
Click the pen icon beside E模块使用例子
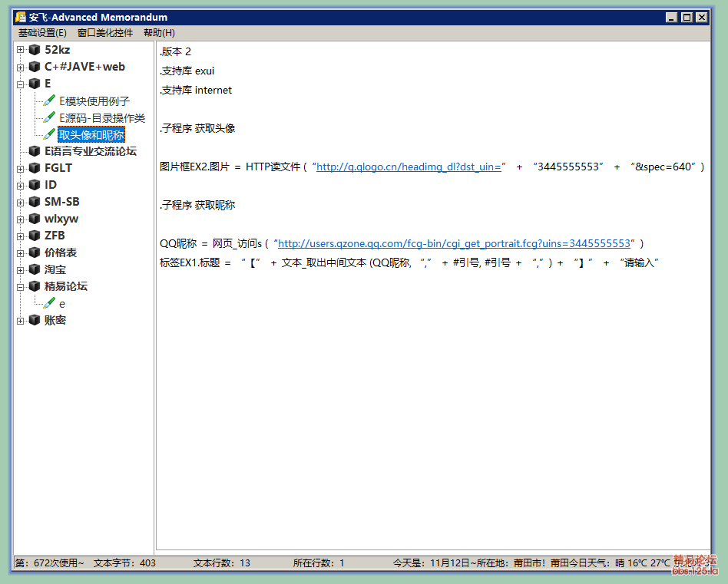pyautogui.click(x=49, y=101)
